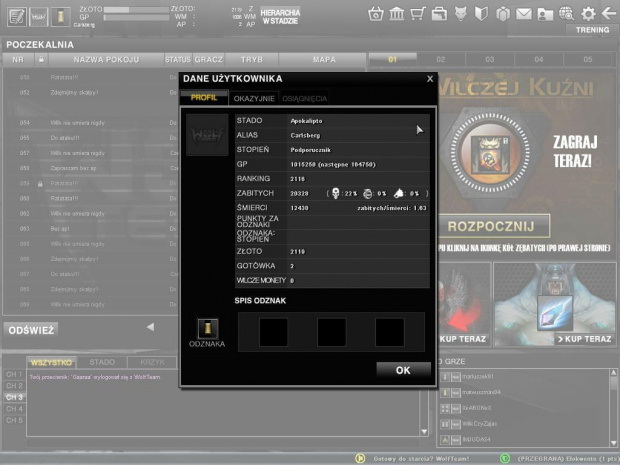Click the badge icon above ODZNAKA label
The width and height of the screenshot is (620, 465).
click(208, 329)
